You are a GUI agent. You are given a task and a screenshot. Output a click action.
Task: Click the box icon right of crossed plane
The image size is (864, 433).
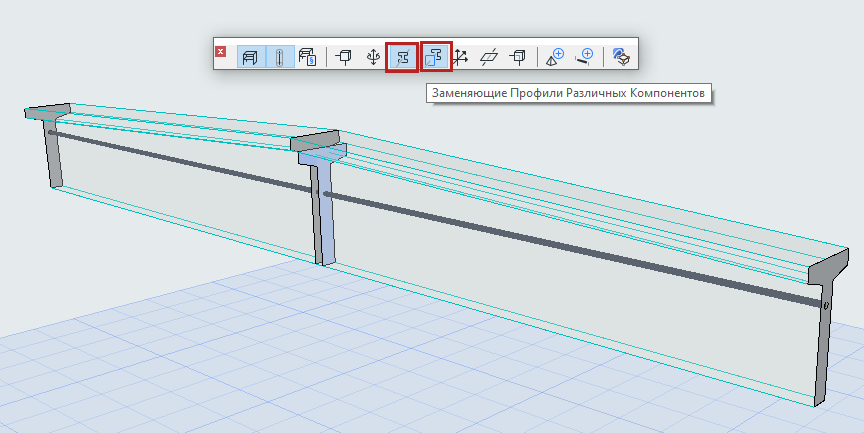(x=518, y=57)
